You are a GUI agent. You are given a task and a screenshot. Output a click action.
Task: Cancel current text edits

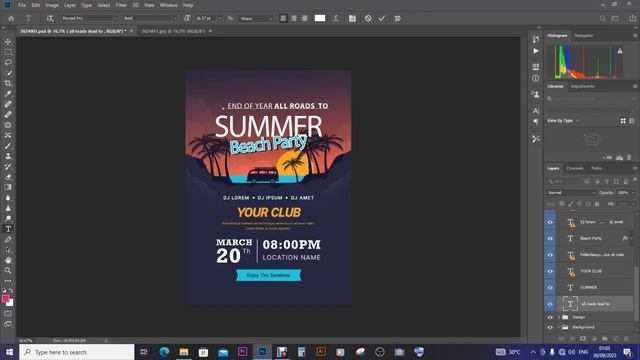(x=368, y=18)
